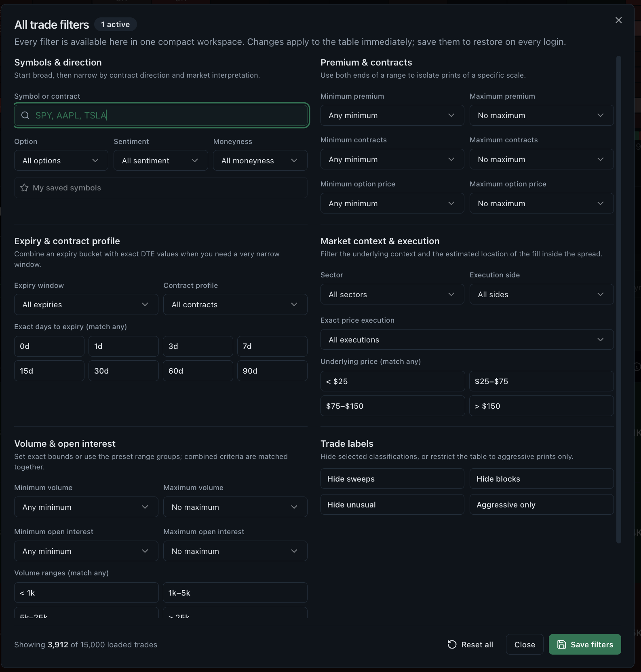The width and height of the screenshot is (641, 672).
Task: Open the All expiries dropdown
Action: tap(86, 304)
